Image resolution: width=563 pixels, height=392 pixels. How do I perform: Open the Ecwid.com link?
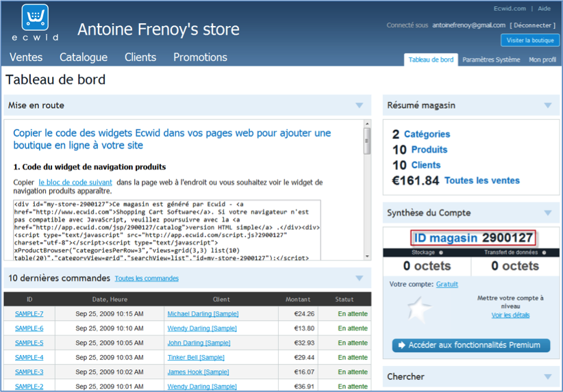510,9
